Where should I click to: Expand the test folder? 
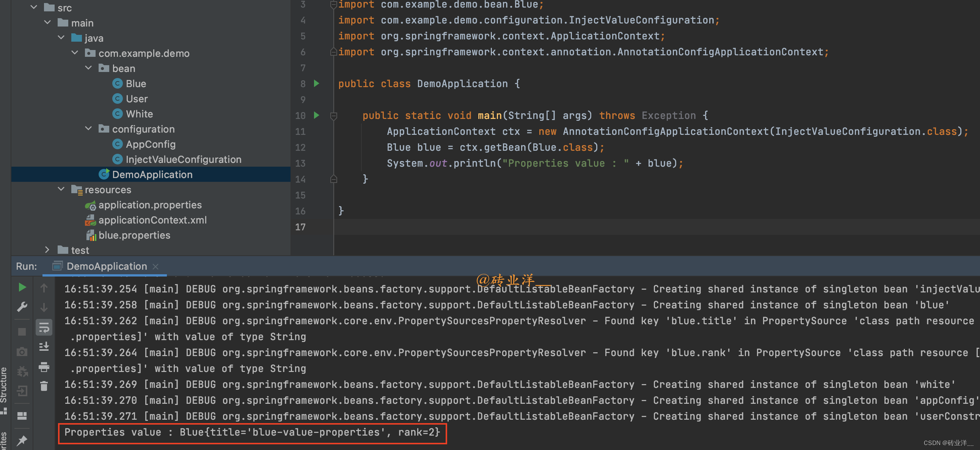click(x=47, y=250)
